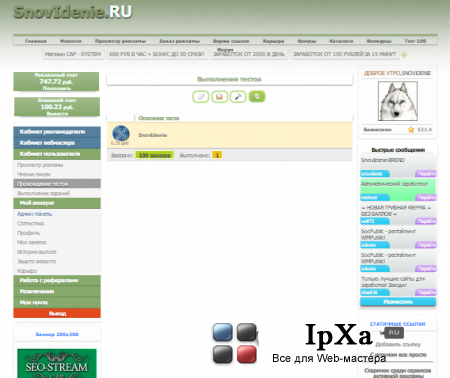Click the Магазин CAP - SYSTEM ad link
The width and height of the screenshot is (450, 378).
tap(73, 54)
